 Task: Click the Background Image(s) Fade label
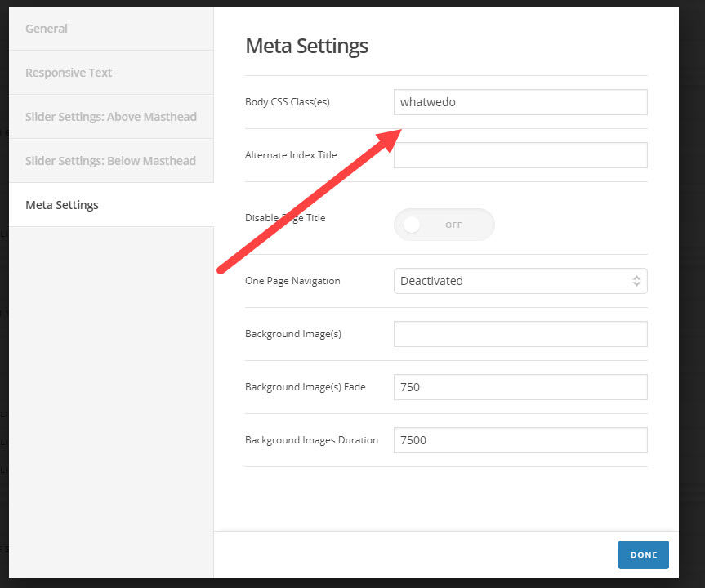[x=305, y=387]
